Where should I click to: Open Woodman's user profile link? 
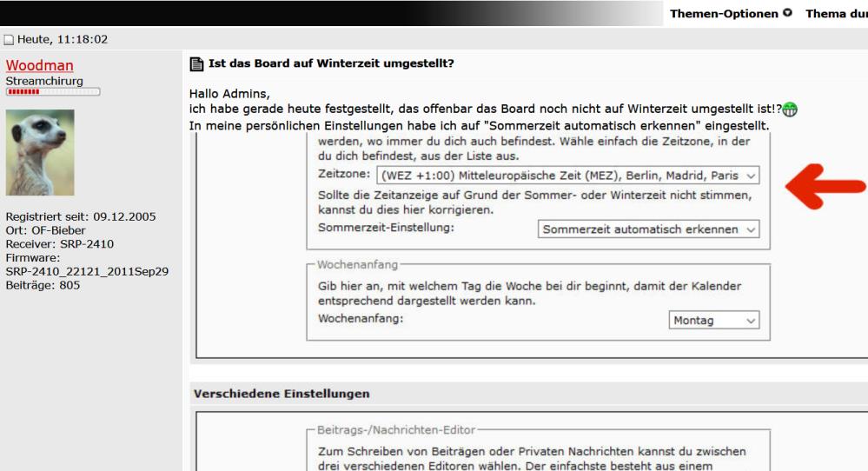coord(40,66)
